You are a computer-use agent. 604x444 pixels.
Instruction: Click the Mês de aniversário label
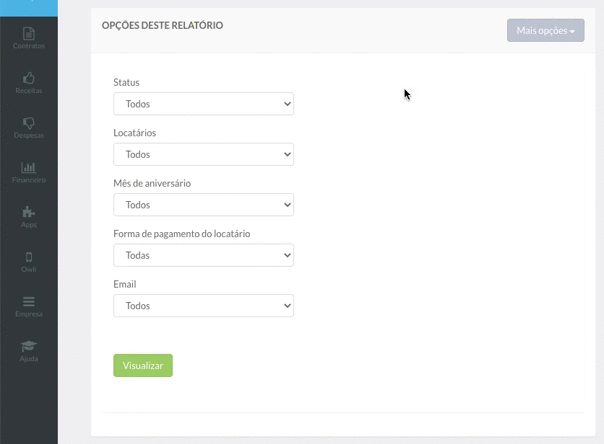coord(152,183)
